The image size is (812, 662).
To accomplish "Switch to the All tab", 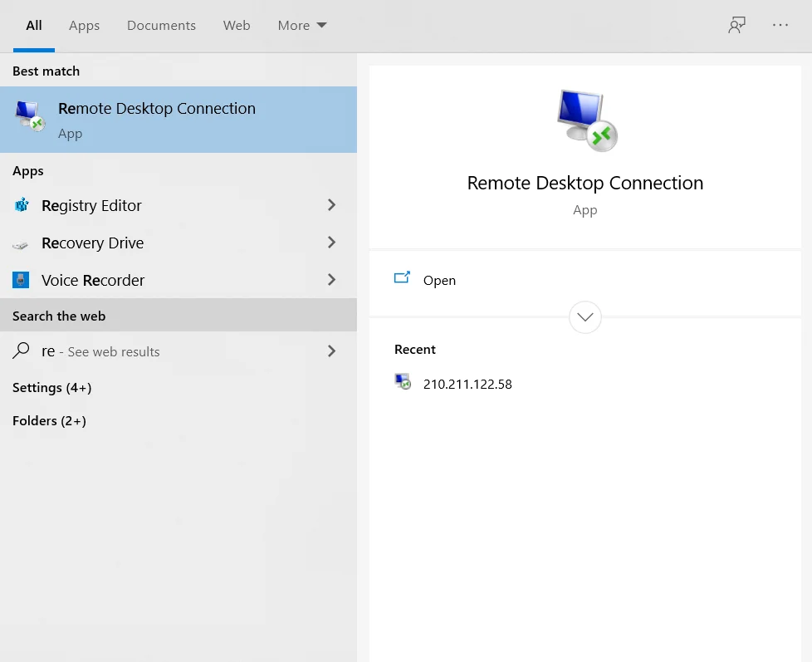I will click(34, 26).
